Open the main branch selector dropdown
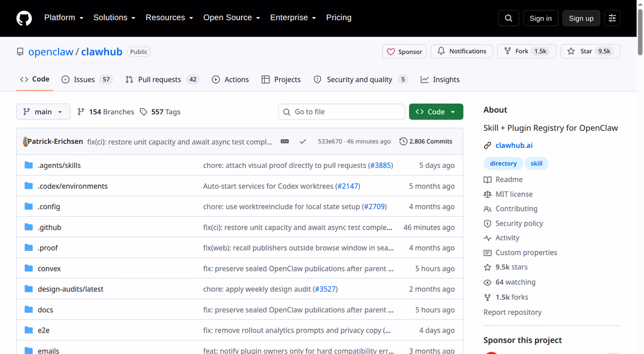644x354 pixels. [x=43, y=112]
